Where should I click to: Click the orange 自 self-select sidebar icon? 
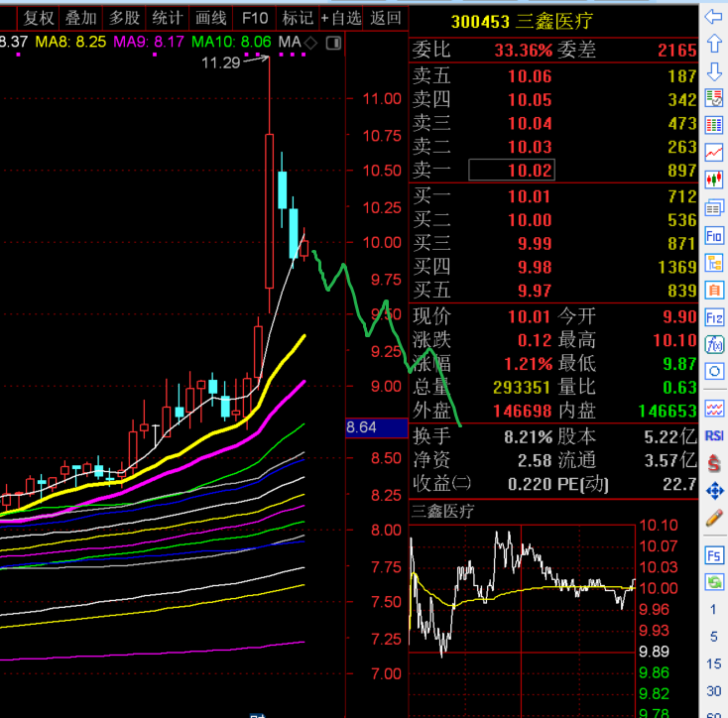point(713,291)
